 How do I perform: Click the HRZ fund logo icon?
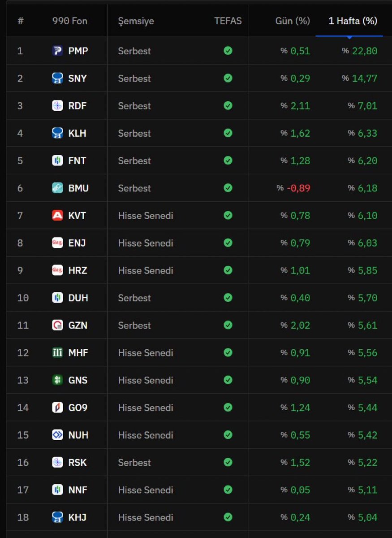57,270
